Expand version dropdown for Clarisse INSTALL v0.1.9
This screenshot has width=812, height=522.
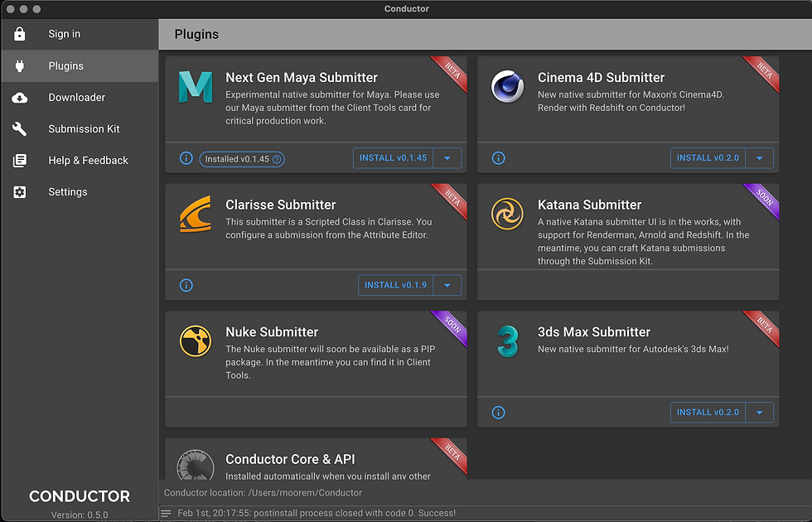(x=447, y=285)
